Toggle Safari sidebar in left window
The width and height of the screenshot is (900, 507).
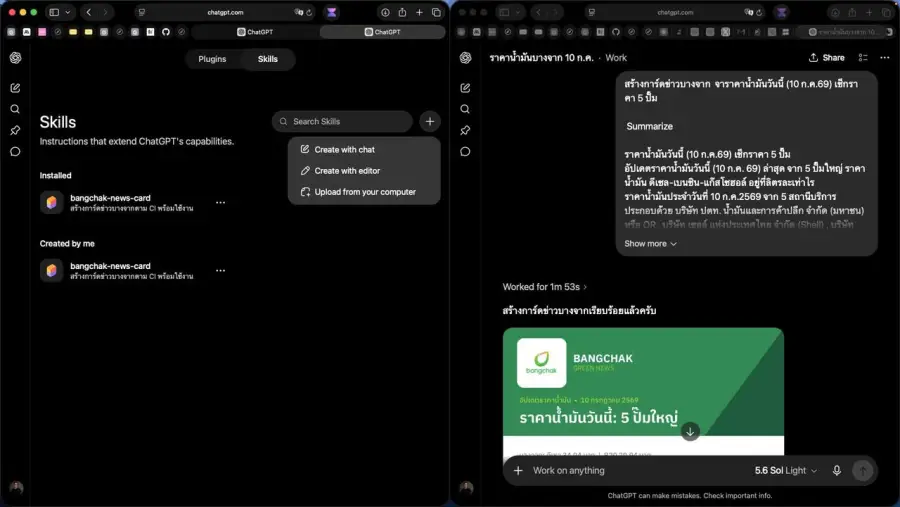pos(55,12)
